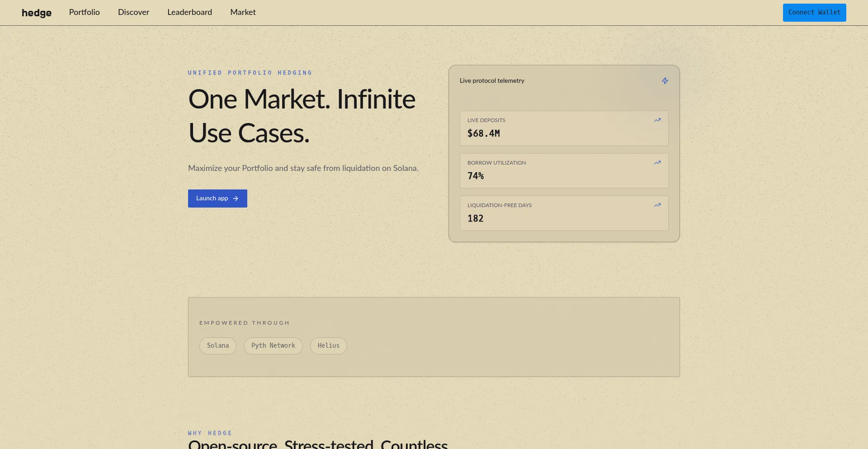Click the Live Deposits $68.4M stat card
Screen dimensions: 868x449
[563, 129]
